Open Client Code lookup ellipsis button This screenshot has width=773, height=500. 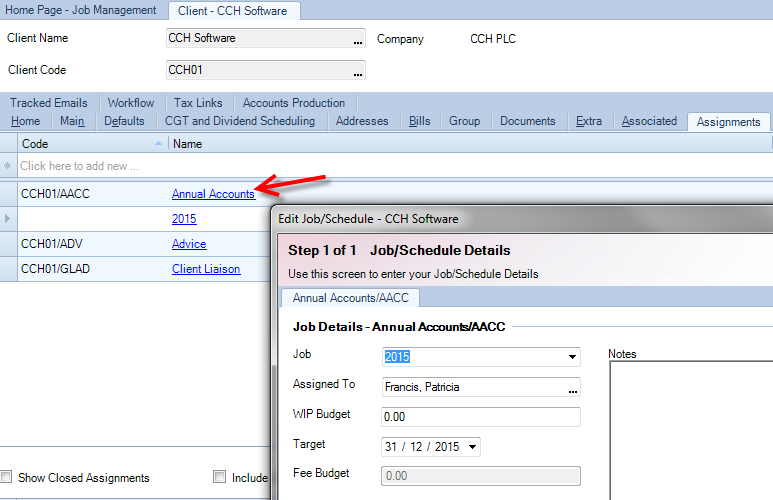(358, 72)
